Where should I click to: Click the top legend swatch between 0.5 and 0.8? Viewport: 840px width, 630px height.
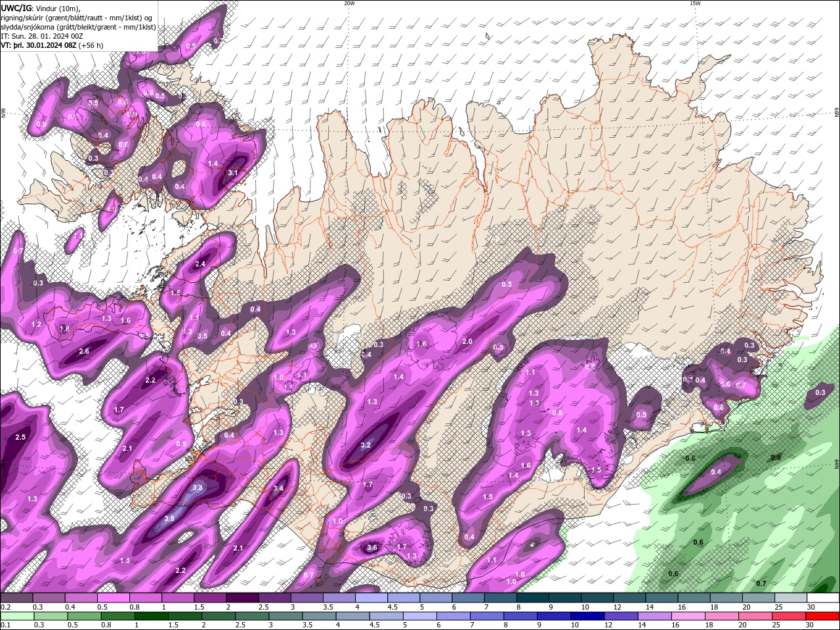tap(113, 598)
